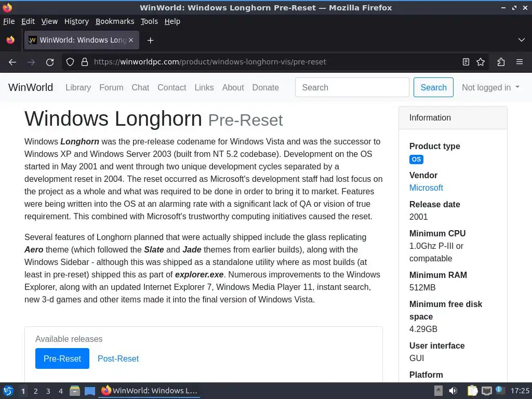This screenshot has height=399, width=532.
Task: Open the Edit menu
Action: pos(28,21)
